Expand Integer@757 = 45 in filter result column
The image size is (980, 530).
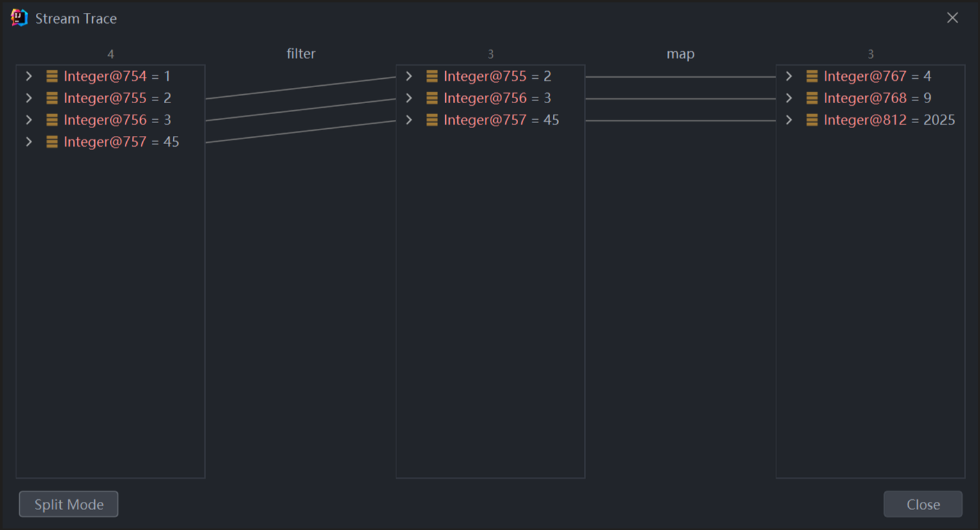(x=409, y=120)
